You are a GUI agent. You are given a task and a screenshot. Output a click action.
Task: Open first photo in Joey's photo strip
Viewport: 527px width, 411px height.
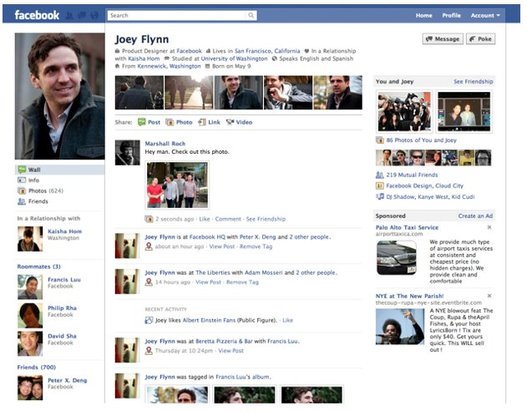[x=139, y=92]
